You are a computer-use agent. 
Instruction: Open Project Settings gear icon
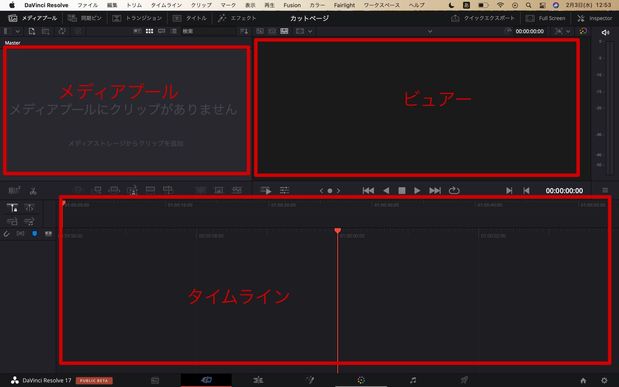[x=604, y=380]
